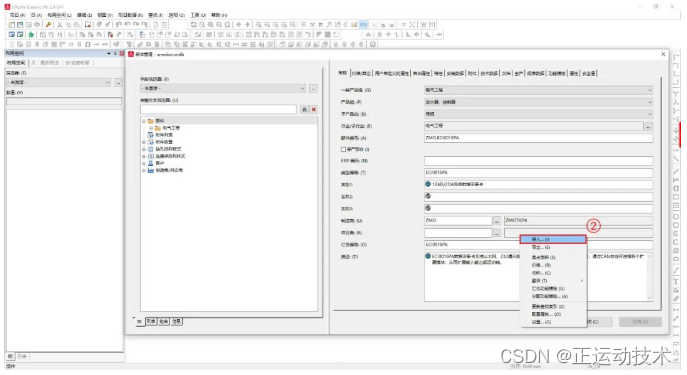Click the description box scroll-down arrow
The width and height of the screenshot is (687, 375).
[x=650, y=298]
